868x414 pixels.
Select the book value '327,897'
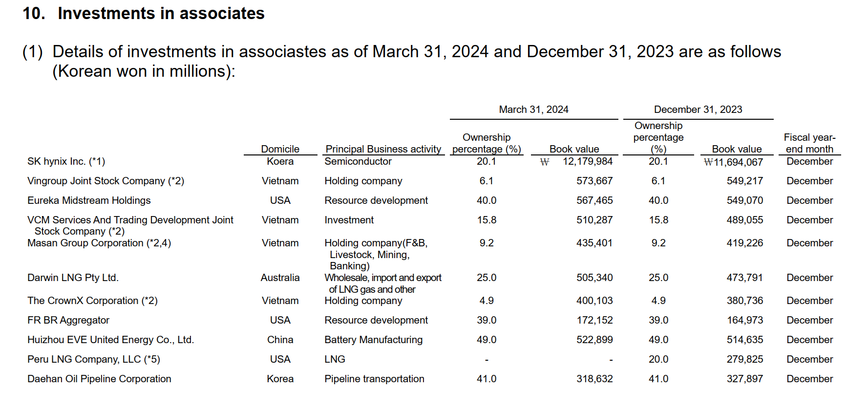745,379
